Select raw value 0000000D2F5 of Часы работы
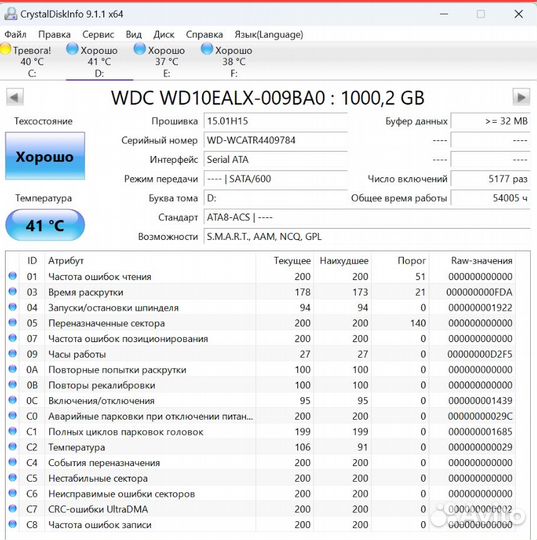This screenshot has height=540, width=537. coord(479,354)
